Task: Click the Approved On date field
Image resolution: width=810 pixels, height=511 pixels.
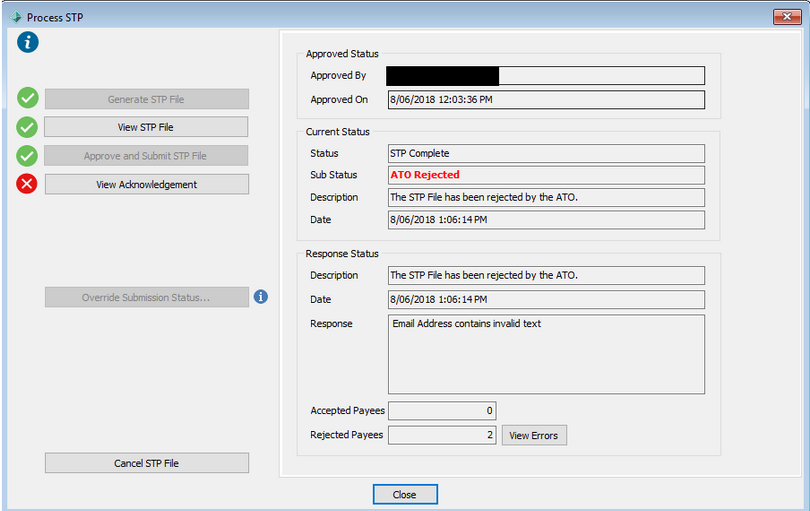Action: click(546, 100)
